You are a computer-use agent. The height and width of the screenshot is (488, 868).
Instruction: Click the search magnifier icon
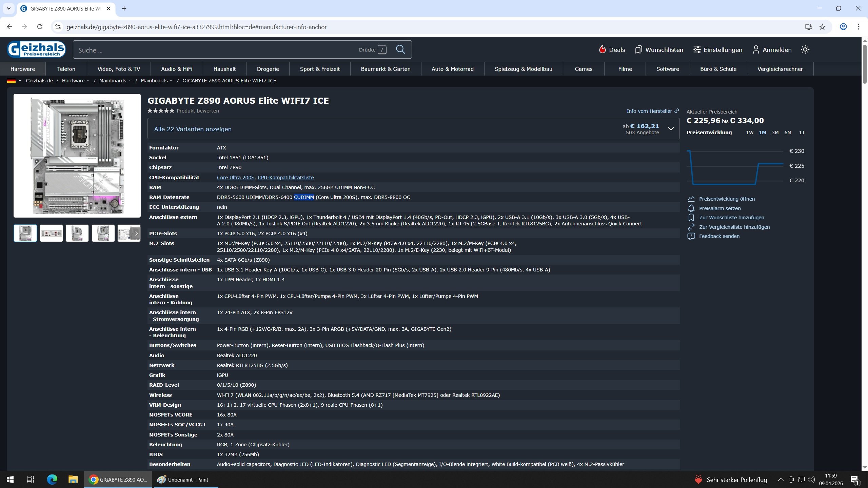400,49
